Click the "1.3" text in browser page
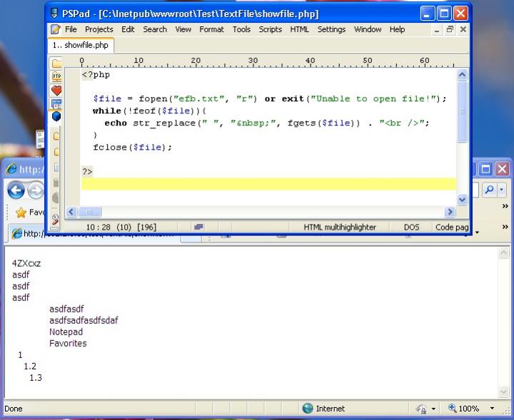Screen dimensions: 514x420 pyautogui.click(x=36, y=378)
